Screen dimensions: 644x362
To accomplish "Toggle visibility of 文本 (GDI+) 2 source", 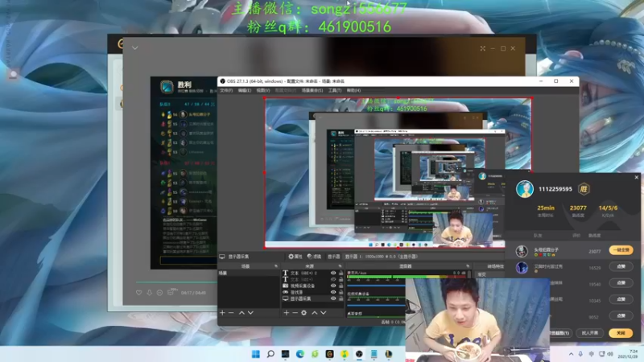I will (333, 273).
